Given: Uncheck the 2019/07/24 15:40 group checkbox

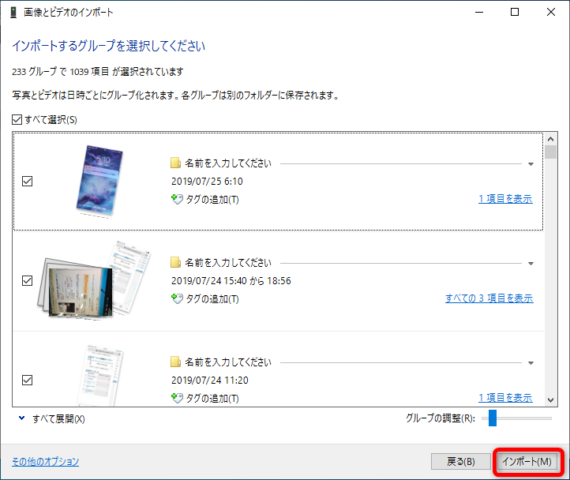Looking at the screenshot, I should click(27, 281).
